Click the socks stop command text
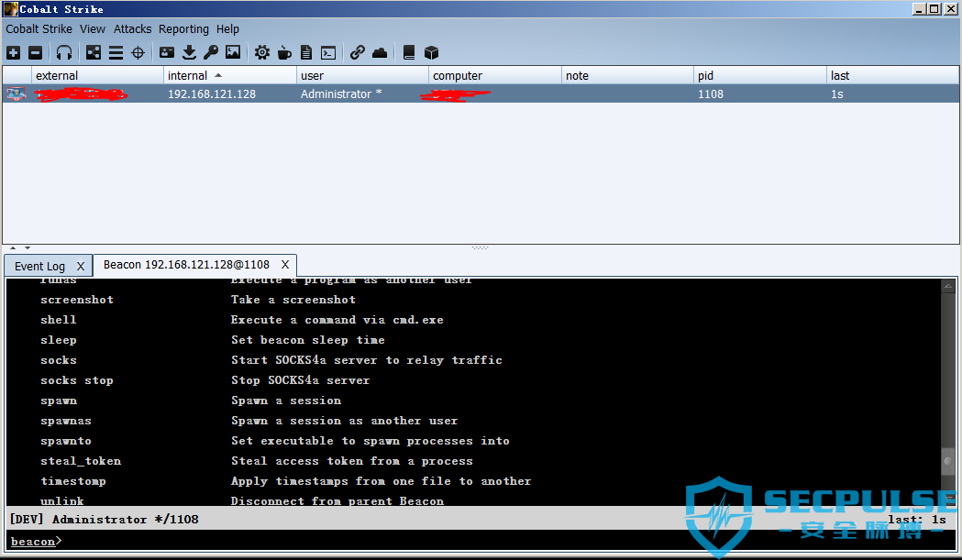The image size is (962, 560). pyautogui.click(x=77, y=380)
